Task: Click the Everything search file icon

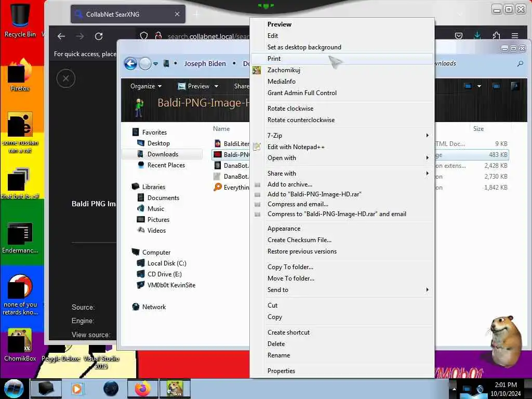Action: pos(218,187)
